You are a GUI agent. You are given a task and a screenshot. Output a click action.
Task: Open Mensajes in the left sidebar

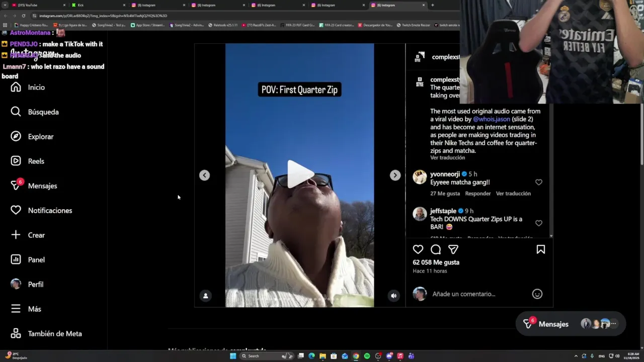(x=34, y=186)
